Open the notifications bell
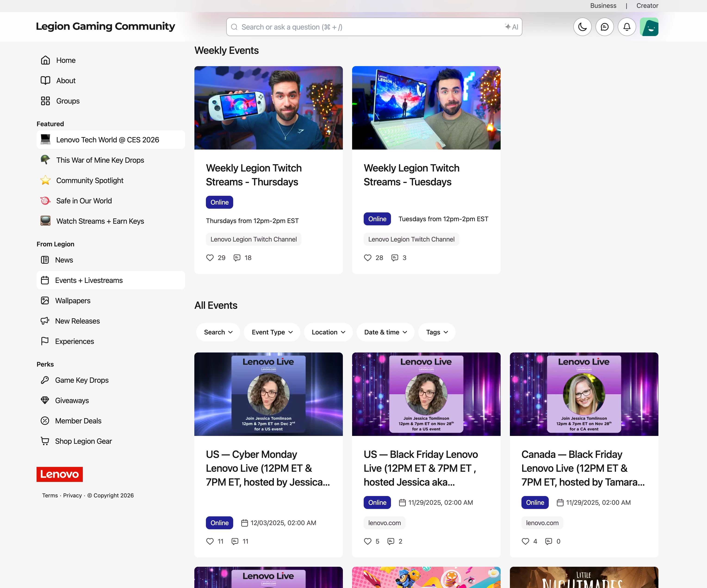The image size is (707, 588). [626, 27]
